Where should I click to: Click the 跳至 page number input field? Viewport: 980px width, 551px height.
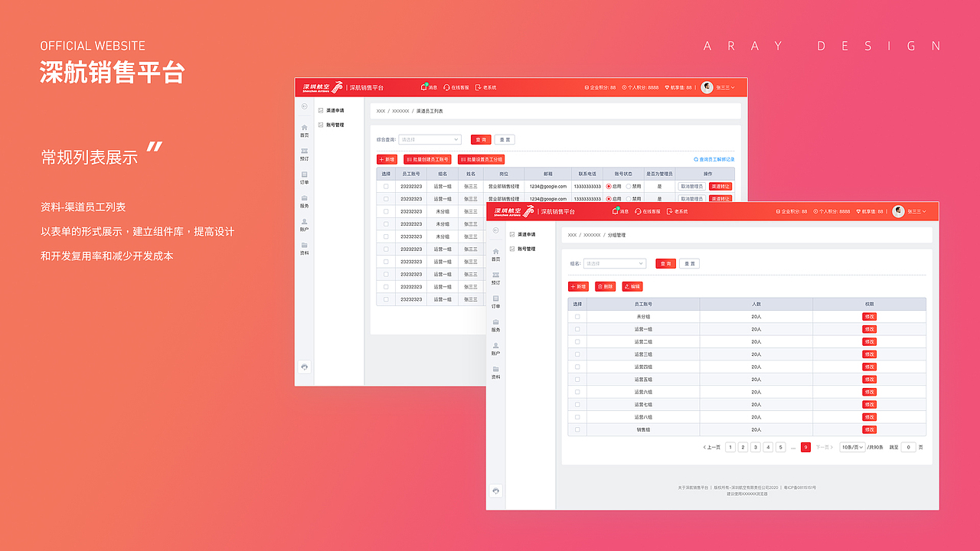tap(908, 447)
